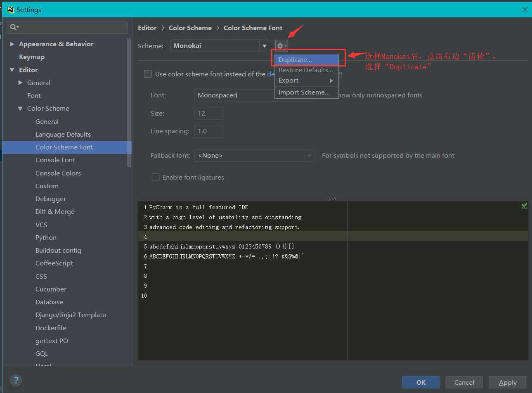Open the Fallback font dropdown
532x393 pixels.
click(x=309, y=156)
